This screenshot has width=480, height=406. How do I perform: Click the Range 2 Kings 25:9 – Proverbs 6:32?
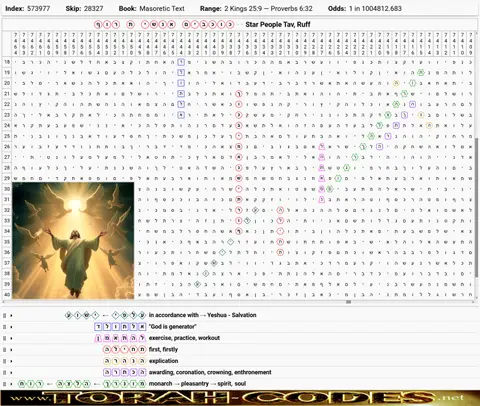click(x=268, y=9)
